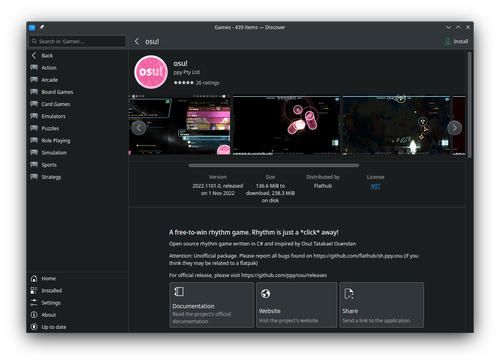The width and height of the screenshot is (500, 364).
Task: Click the version 2022.1101.0 text
Action: [218, 189]
